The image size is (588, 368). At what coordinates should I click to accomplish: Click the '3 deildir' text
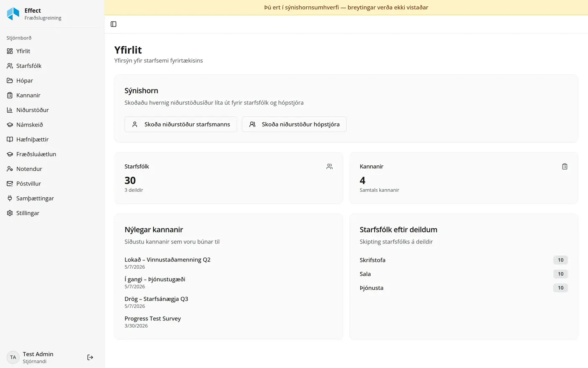pos(134,190)
